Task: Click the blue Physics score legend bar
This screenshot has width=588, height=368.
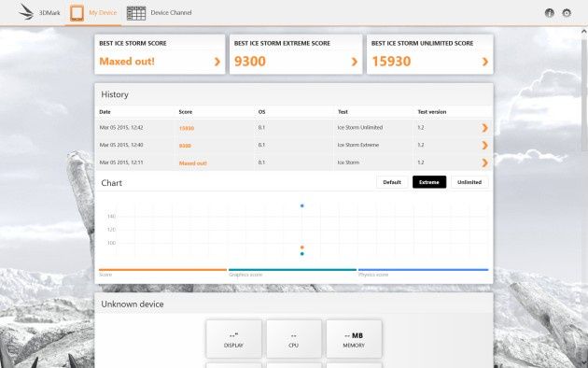Action: tap(424, 270)
